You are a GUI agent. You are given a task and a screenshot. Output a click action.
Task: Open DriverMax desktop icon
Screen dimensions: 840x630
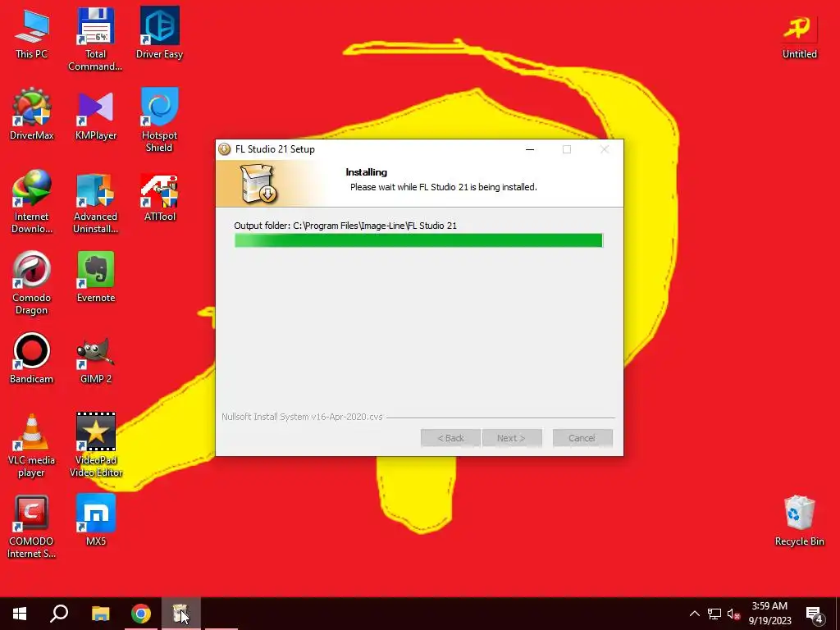click(x=32, y=114)
